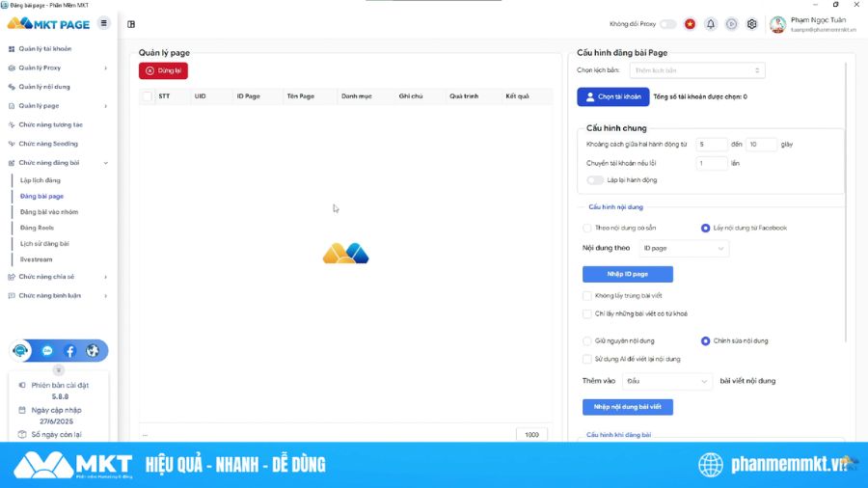The image size is (868, 488).
Task: Open the notification bell
Action: pyautogui.click(x=711, y=24)
